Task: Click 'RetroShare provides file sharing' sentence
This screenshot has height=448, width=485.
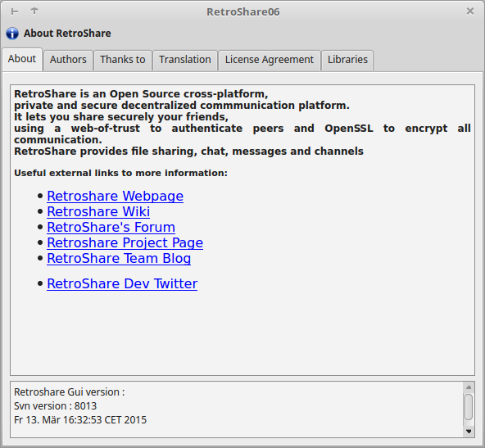Action: point(188,152)
